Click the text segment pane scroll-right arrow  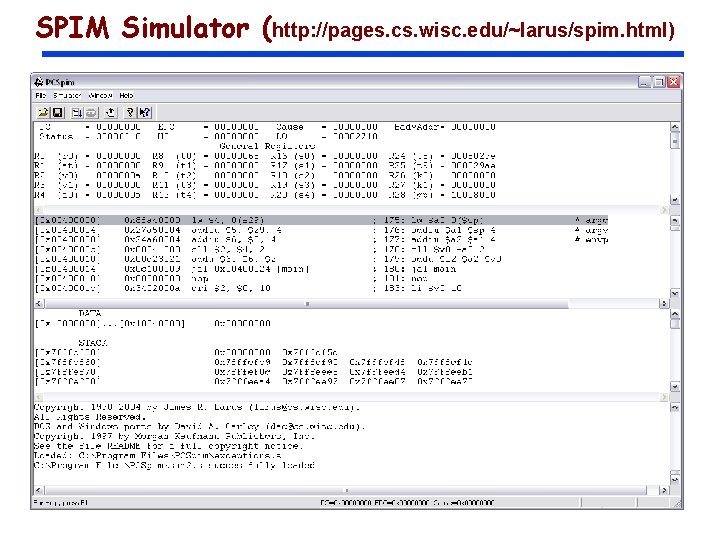664,304
